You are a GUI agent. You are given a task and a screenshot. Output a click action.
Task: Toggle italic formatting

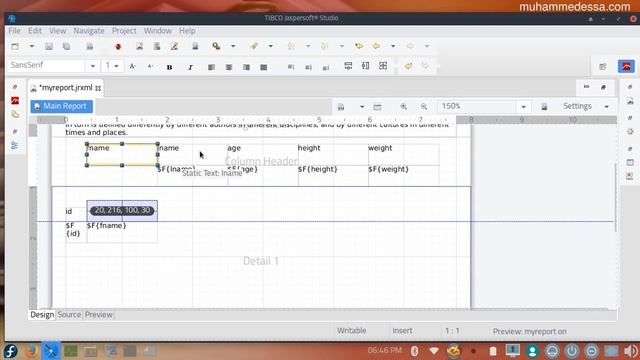tap(190, 67)
